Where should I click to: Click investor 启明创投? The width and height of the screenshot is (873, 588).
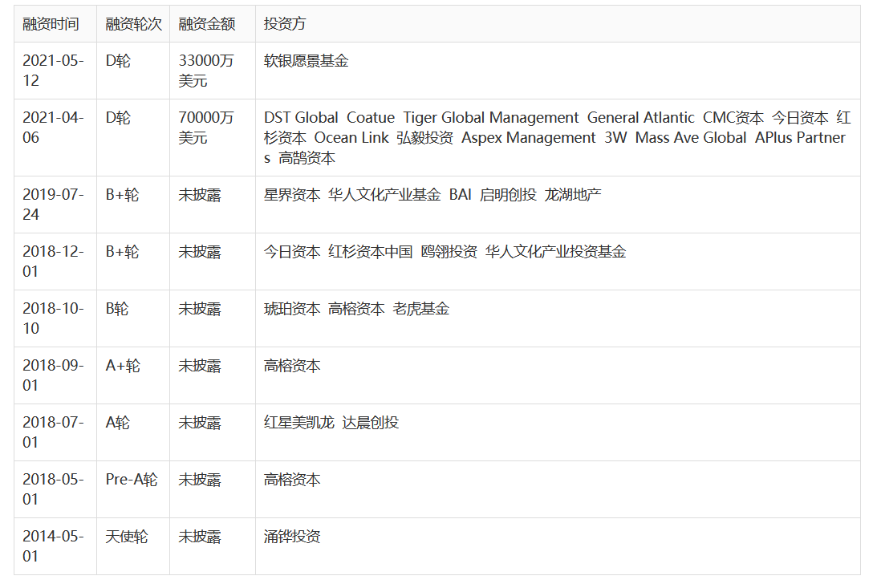[508, 194]
